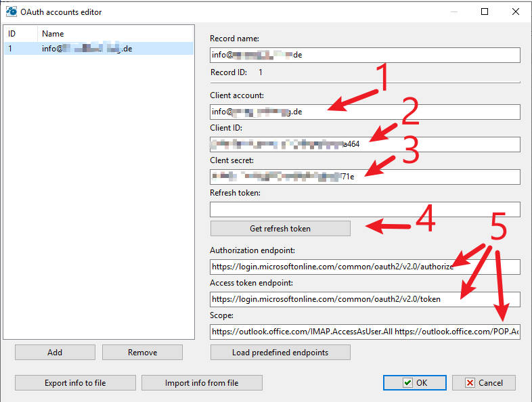Focus the empty Refresh token field
This screenshot has height=402, width=532.
[x=364, y=209]
